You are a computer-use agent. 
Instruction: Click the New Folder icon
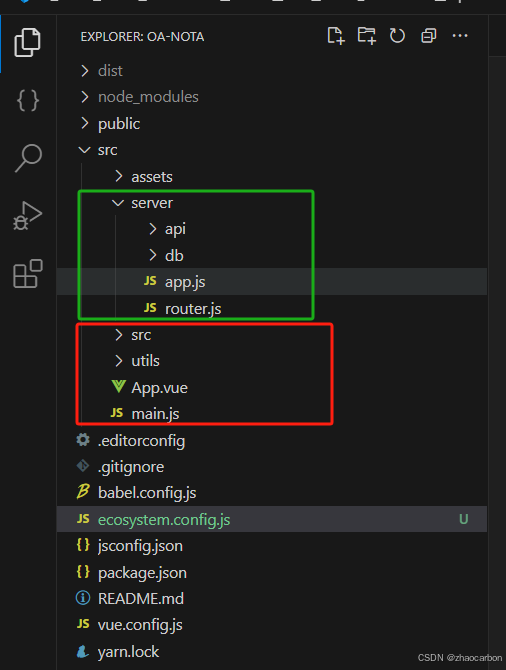pyautogui.click(x=367, y=36)
